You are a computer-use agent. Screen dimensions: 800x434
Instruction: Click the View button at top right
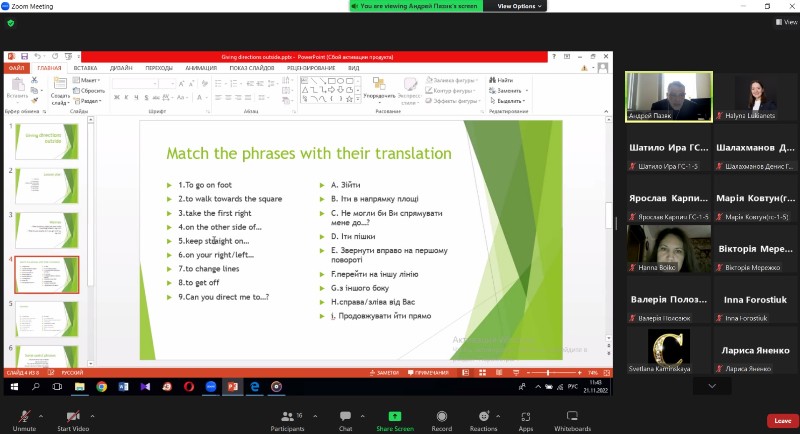(786, 22)
